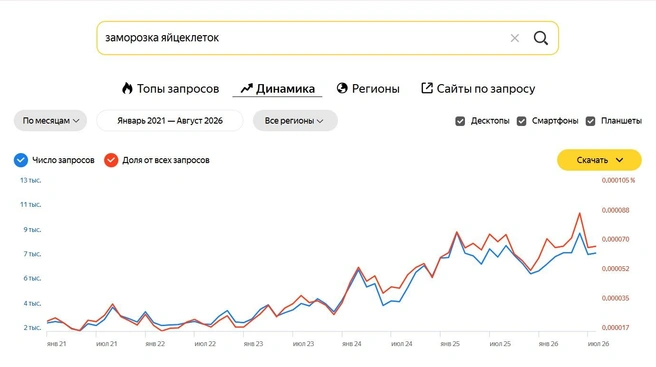Click the 6 тыс. axis label

pos(32,278)
